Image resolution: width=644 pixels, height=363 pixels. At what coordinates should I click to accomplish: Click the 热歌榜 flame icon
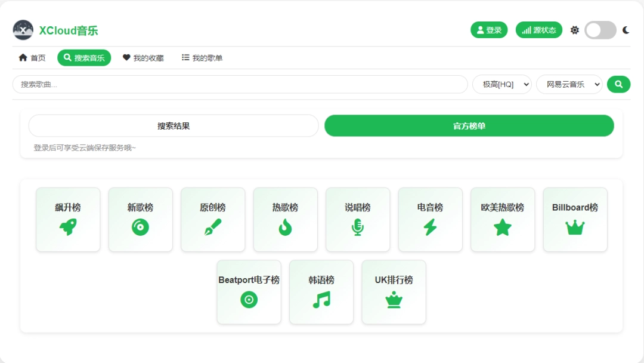click(285, 229)
